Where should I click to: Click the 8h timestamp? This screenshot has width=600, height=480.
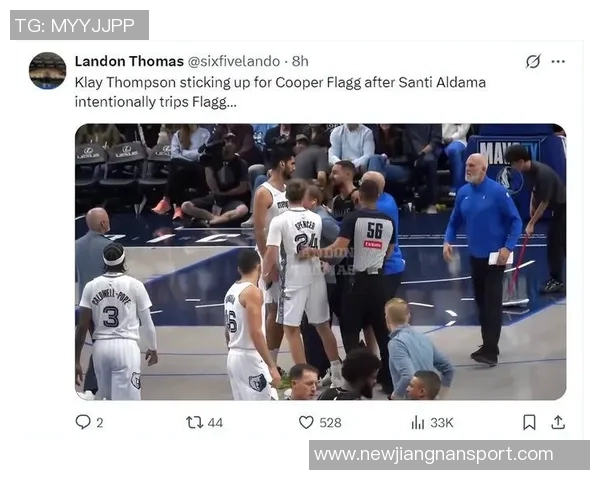pos(300,61)
